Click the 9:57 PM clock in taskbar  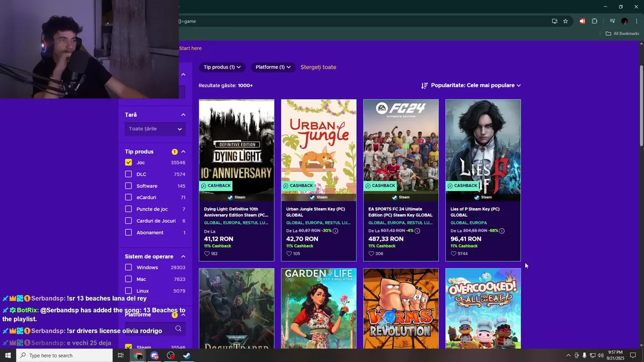[615, 352]
